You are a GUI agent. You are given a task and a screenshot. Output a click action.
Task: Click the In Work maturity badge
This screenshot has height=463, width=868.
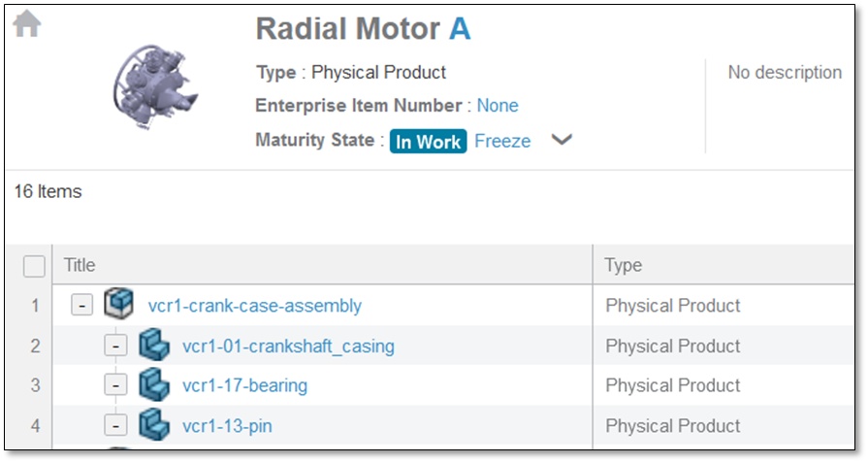tap(428, 141)
